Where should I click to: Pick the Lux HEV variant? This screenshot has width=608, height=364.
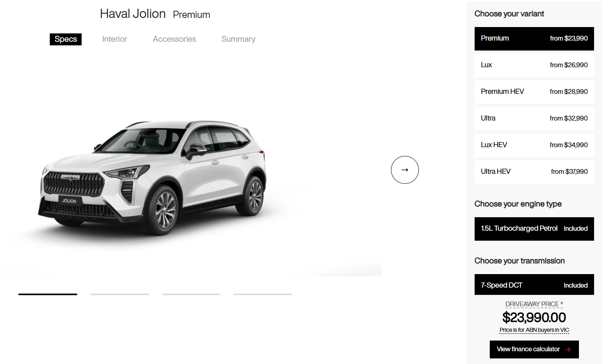pyautogui.click(x=534, y=145)
